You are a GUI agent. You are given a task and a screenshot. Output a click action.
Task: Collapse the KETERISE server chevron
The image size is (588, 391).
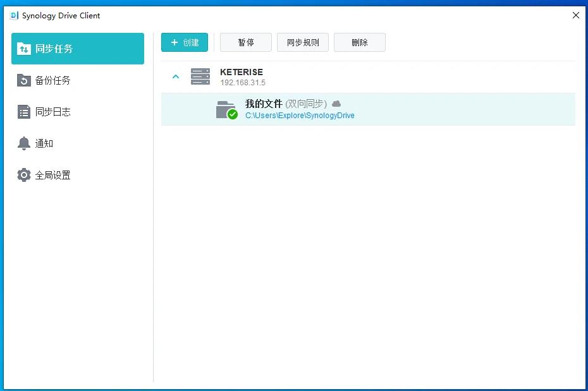[176, 76]
